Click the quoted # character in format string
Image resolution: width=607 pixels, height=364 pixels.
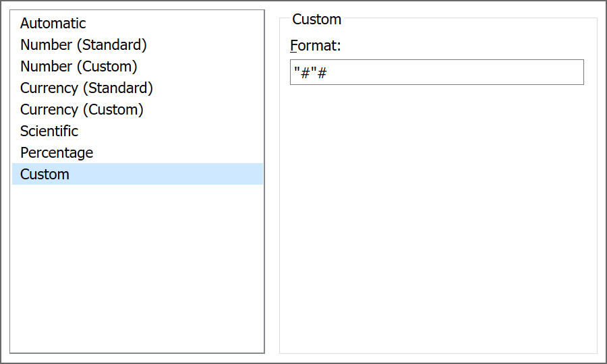point(305,73)
